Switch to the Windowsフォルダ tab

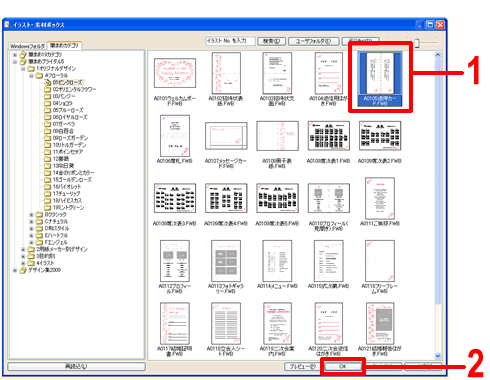(x=27, y=46)
